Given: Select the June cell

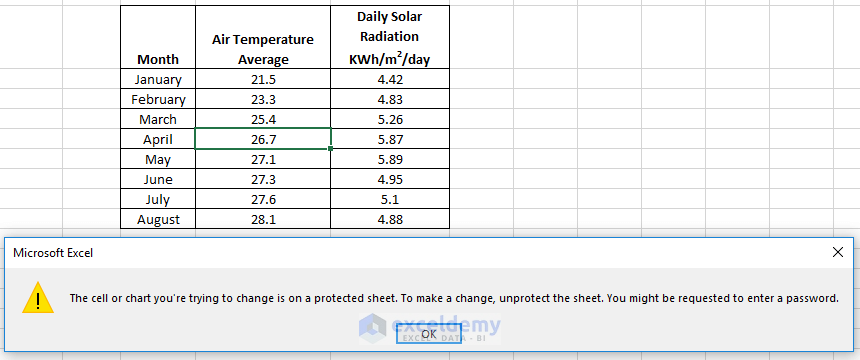Looking at the screenshot, I should [x=158, y=179].
